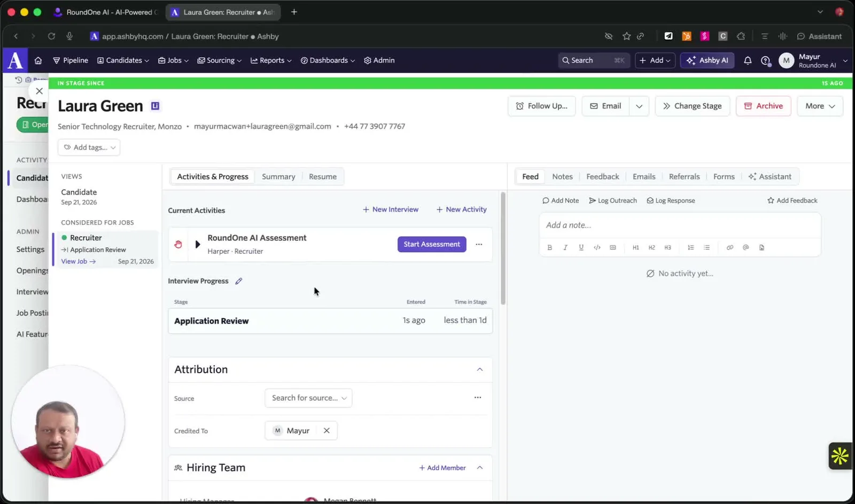This screenshot has height=504, width=855.
Task: Open the Add tags dropdown
Action: (89, 148)
